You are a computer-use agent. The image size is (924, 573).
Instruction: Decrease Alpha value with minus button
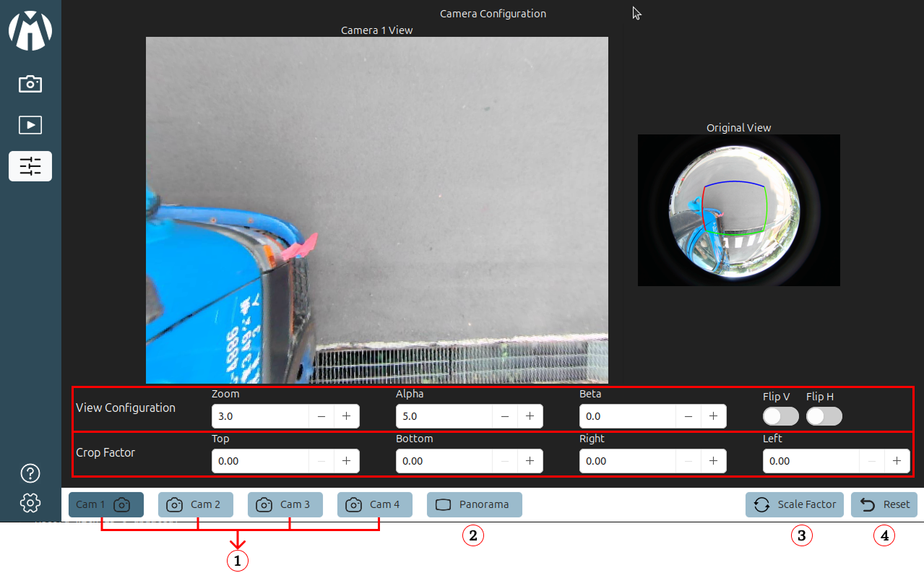pyautogui.click(x=505, y=416)
